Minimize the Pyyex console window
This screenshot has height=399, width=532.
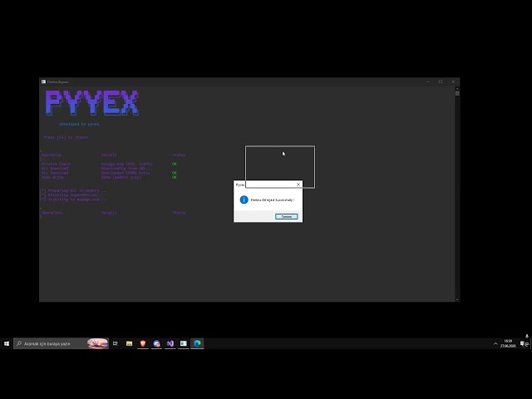(428, 81)
